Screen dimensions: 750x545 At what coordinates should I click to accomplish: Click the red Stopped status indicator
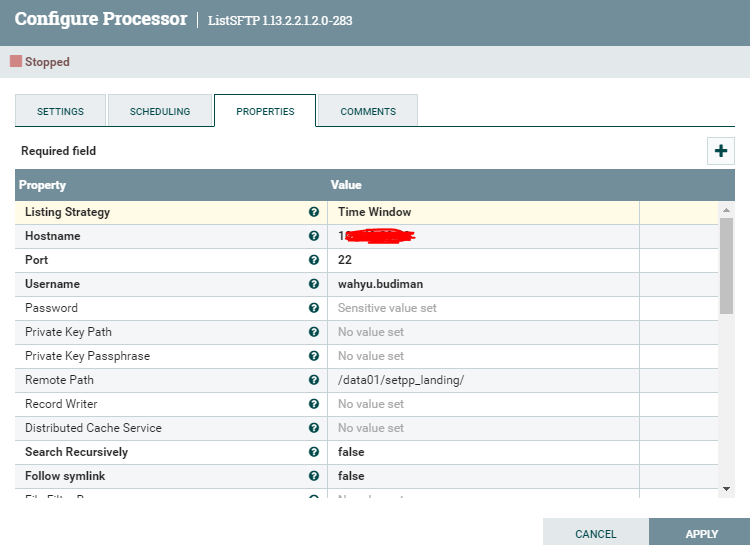click(x=16, y=61)
